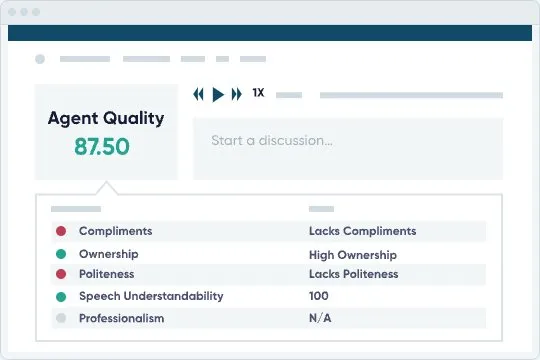Open the last navigation tab placeholder

point(253,59)
